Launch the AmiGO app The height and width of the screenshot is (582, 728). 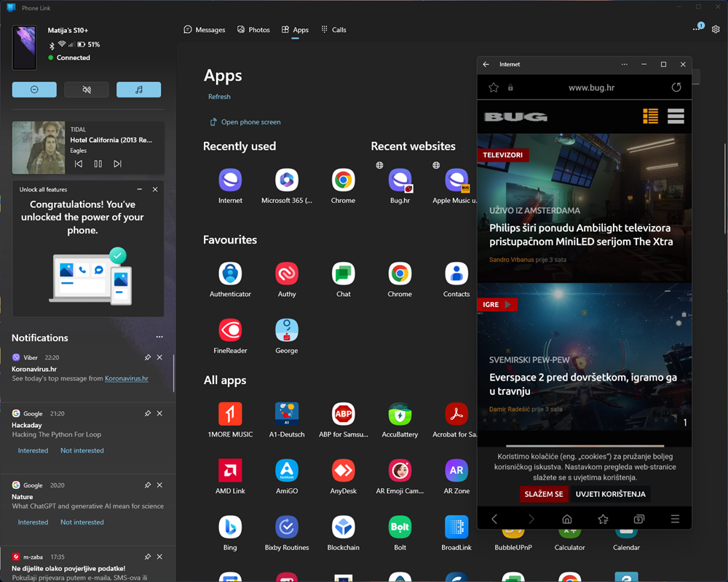coord(286,471)
